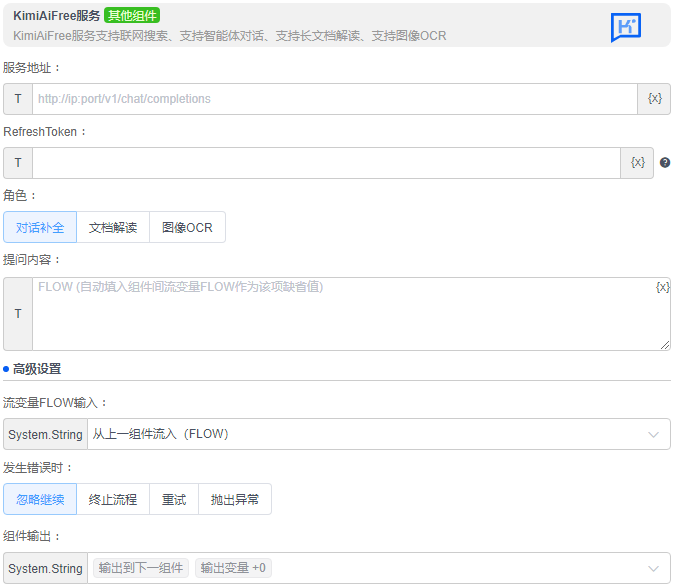This screenshot has width=674, height=588.
Task: Click the variable {x} icon for RefreshToken
Action: pos(637,163)
